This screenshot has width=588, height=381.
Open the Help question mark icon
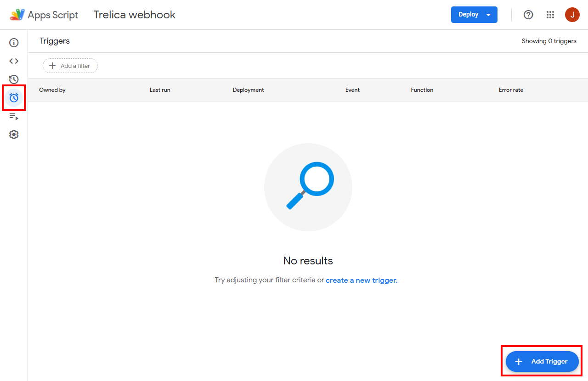(528, 15)
